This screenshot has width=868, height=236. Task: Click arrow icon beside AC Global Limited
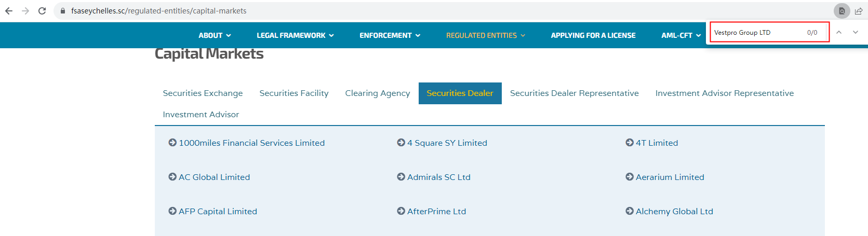[x=172, y=177]
